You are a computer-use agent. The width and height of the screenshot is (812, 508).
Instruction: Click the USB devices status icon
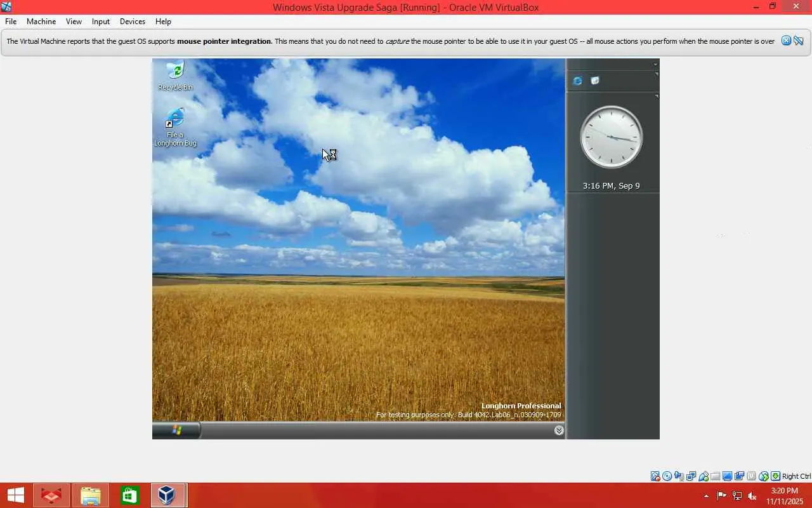coord(704,476)
